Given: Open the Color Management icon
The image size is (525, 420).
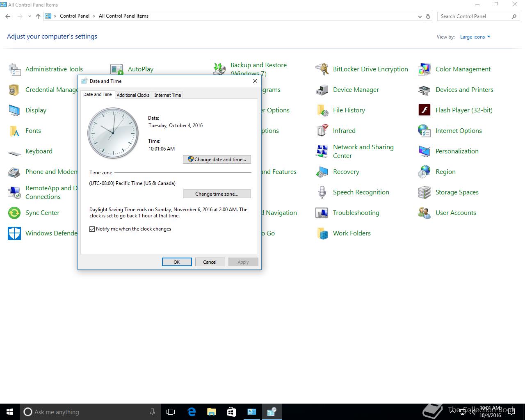Looking at the screenshot, I should 425,69.
